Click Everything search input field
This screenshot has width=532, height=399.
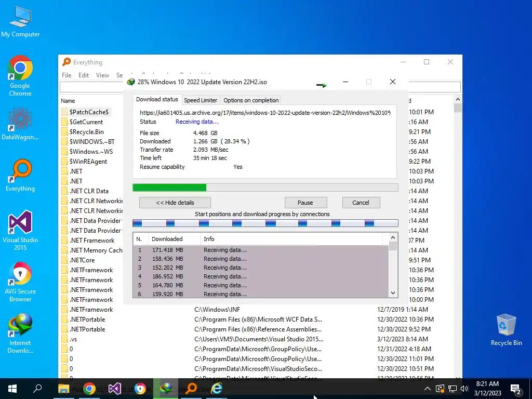pos(91,87)
